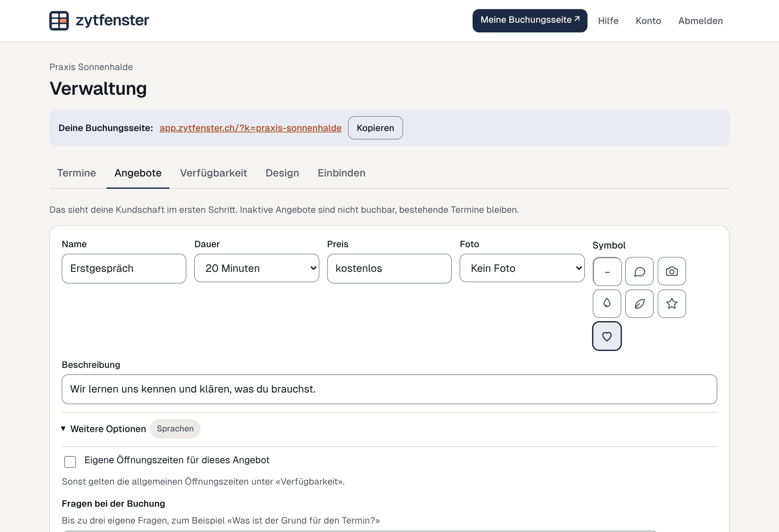
Task: Choose the leaf symbol
Action: pyautogui.click(x=639, y=304)
